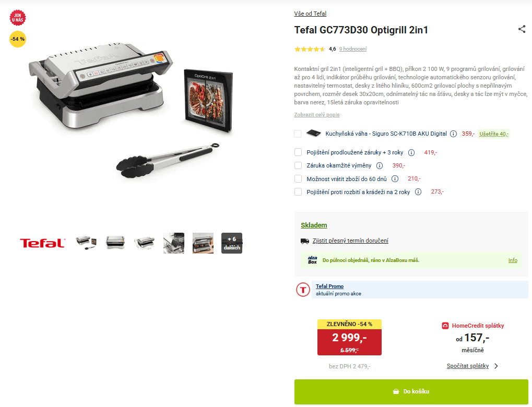Click the Tefal brand logo

[42, 243]
